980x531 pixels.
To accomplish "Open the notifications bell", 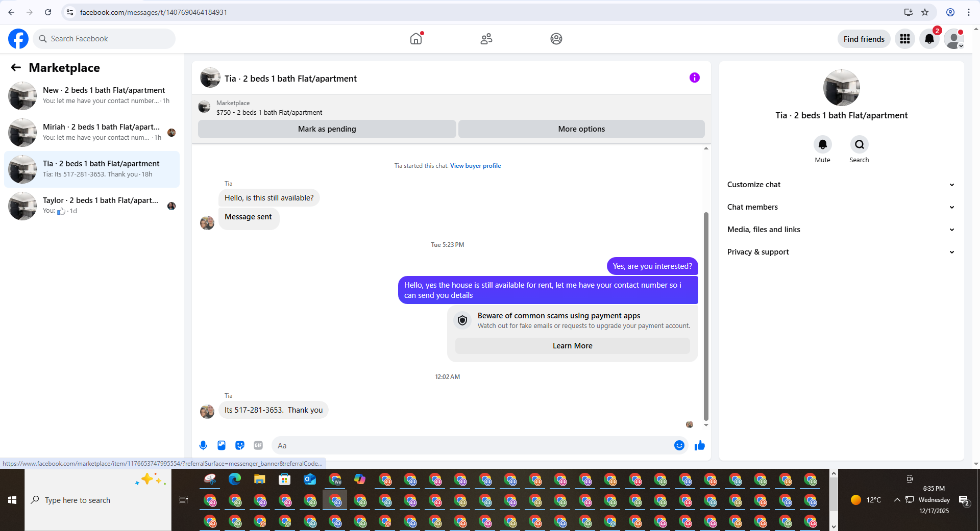I will click(x=929, y=39).
